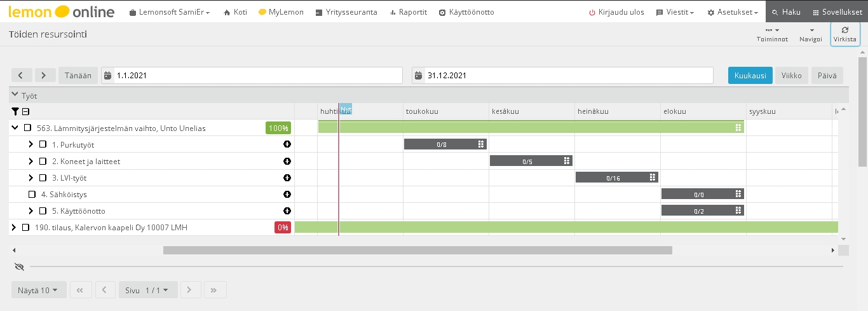Click the calendar icon beside start date 1.1.2021
868x311 pixels.
[x=107, y=75]
